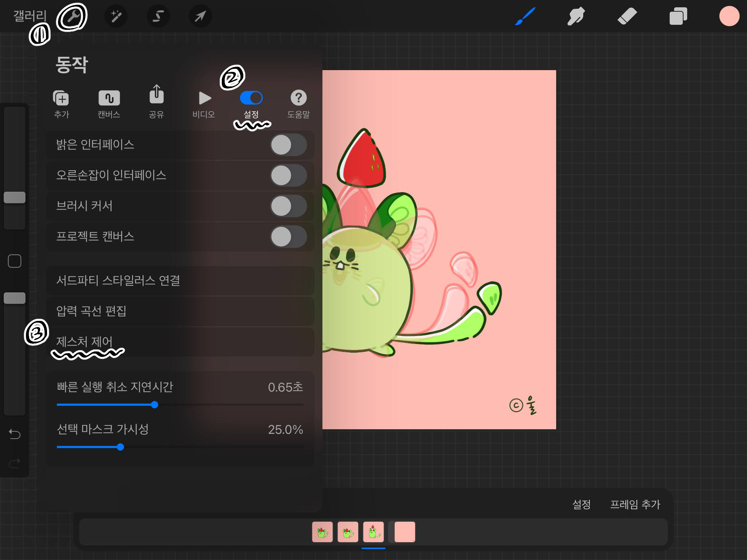The image size is (747, 560).
Task: Open the Actions wrench icon
Action: tap(73, 17)
